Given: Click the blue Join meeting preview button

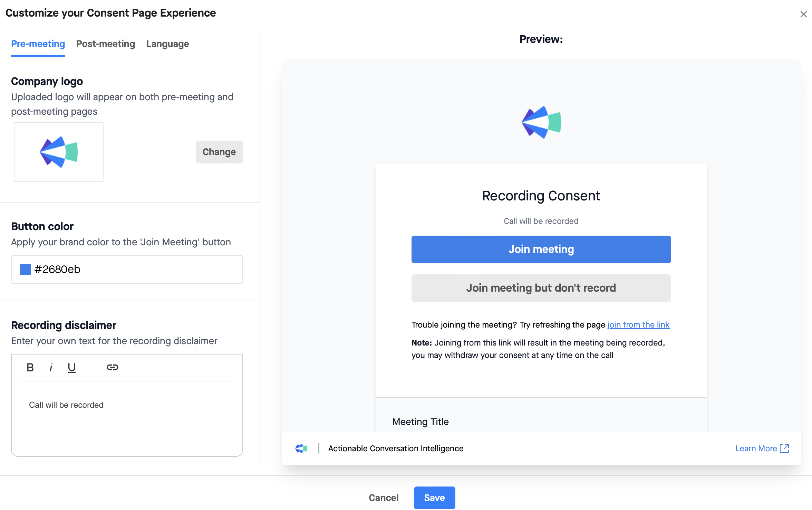Looking at the screenshot, I should coord(541,249).
